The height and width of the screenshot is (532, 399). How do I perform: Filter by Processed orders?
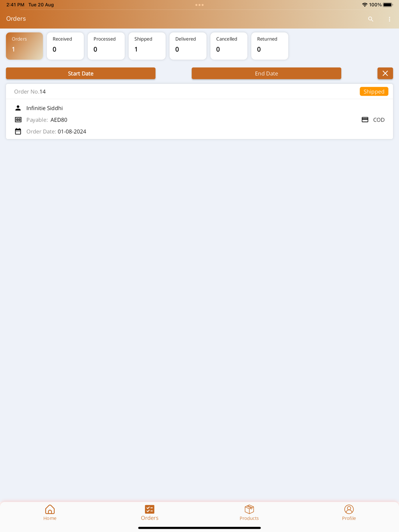click(x=106, y=46)
